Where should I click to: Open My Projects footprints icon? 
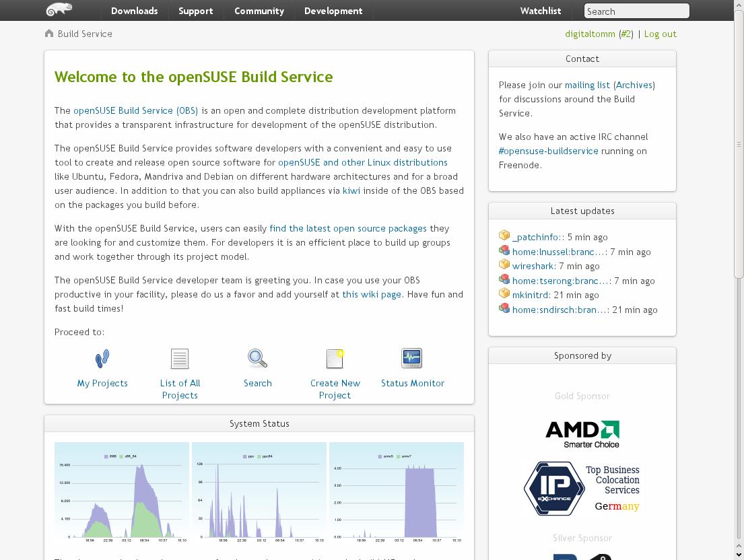point(102,359)
